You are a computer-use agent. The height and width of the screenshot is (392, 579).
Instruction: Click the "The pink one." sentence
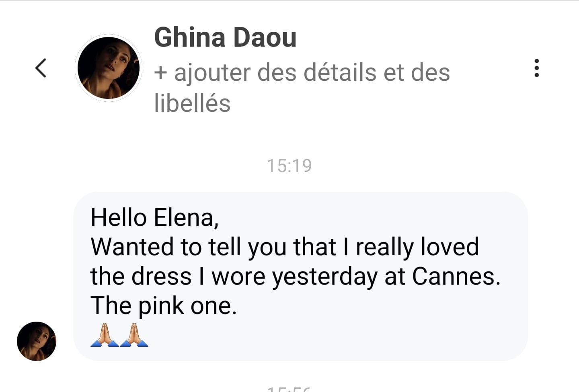pyautogui.click(x=164, y=306)
